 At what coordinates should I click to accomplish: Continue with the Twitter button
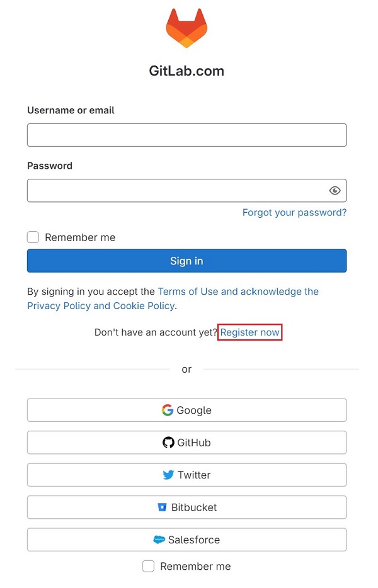click(186, 475)
